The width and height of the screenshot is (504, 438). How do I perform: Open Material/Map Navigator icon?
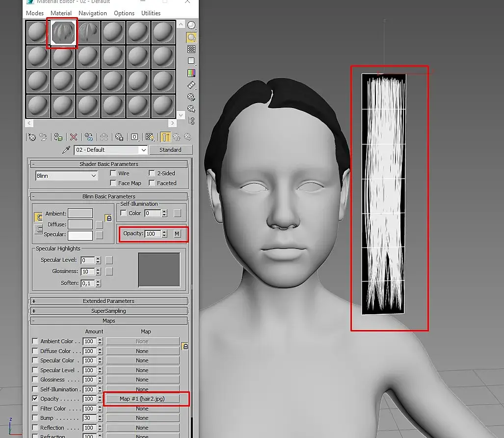click(191, 121)
